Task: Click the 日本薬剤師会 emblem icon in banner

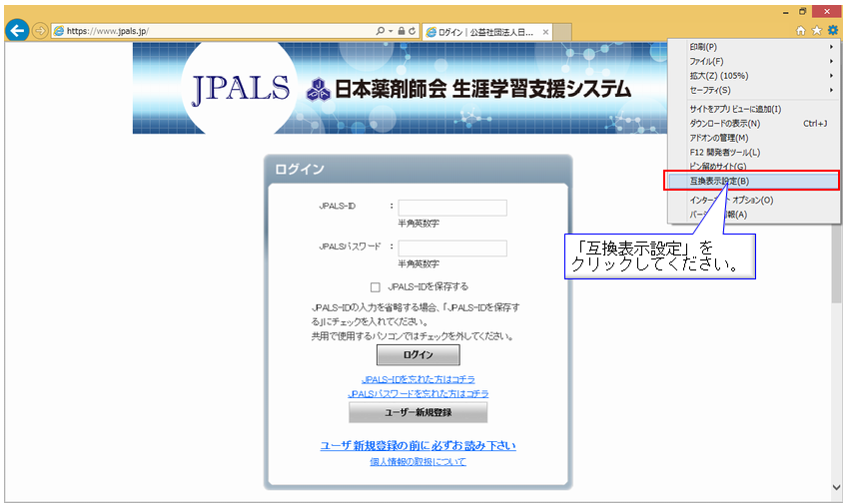Action: click(x=319, y=90)
